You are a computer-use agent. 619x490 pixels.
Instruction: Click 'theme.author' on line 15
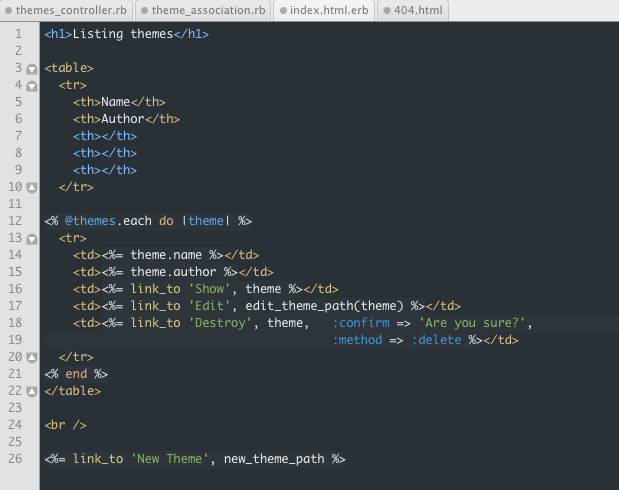[173, 272]
